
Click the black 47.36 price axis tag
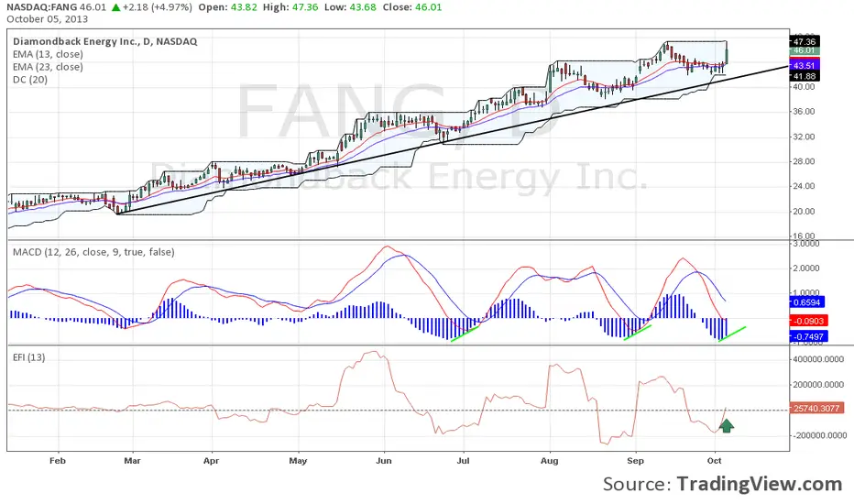805,41
